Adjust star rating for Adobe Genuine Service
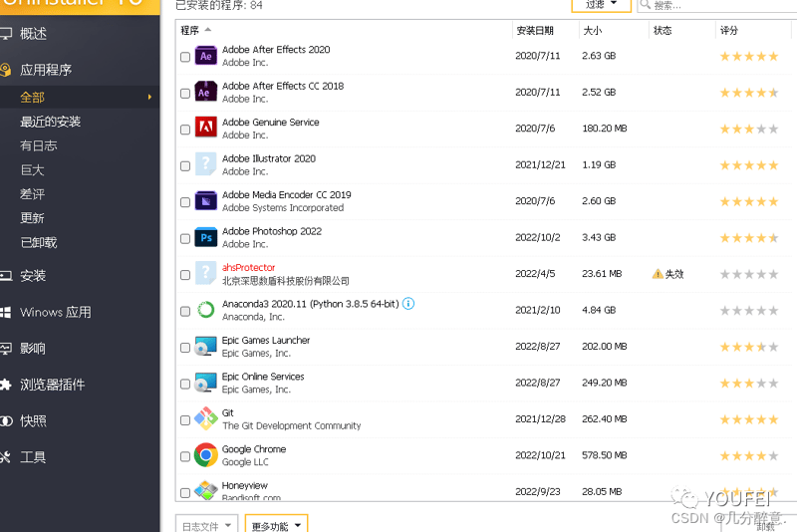The width and height of the screenshot is (797, 532). pyautogui.click(x=749, y=130)
